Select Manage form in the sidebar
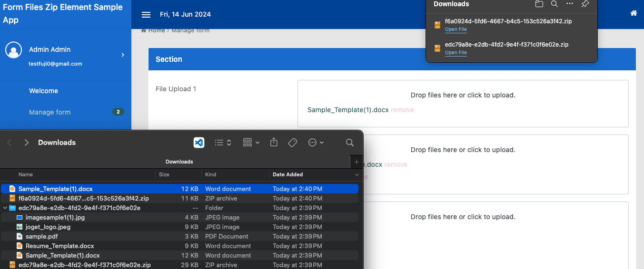The height and width of the screenshot is (269, 644). 50,112
